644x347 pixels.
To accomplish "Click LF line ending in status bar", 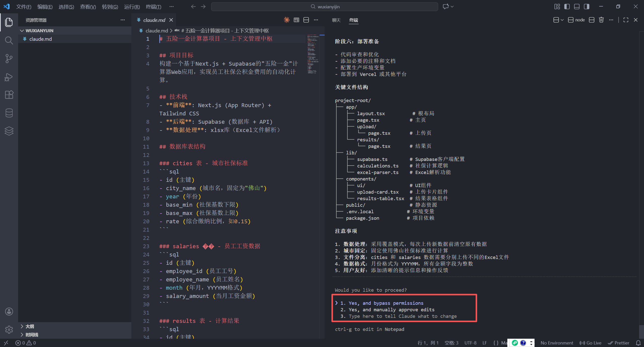I will [x=484, y=343].
